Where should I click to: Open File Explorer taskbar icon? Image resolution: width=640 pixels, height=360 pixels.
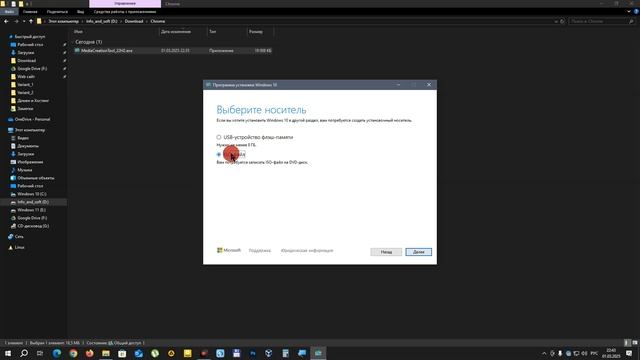106,353
